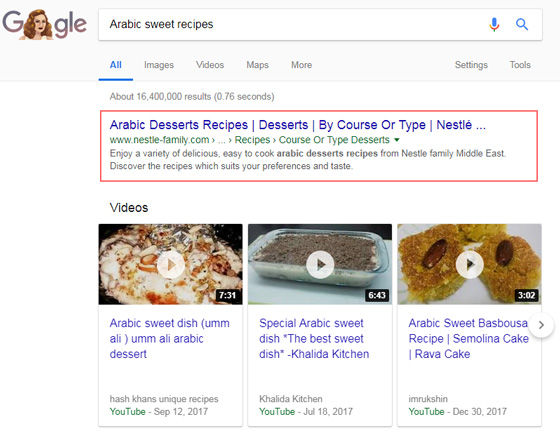Click into the search query field
The height and width of the screenshot is (438, 560).
tap(293, 24)
